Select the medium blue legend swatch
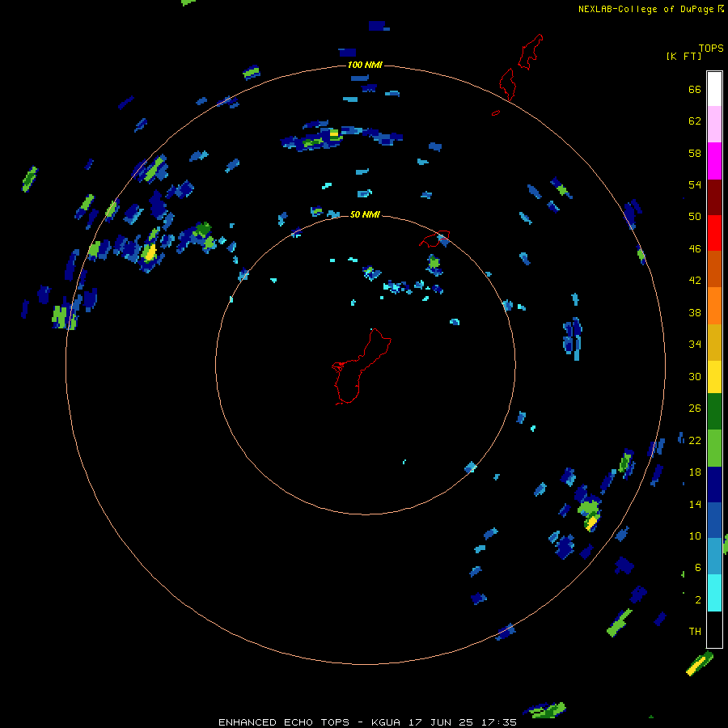Image resolution: width=728 pixels, height=728 pixels. (x=714, y=520)
